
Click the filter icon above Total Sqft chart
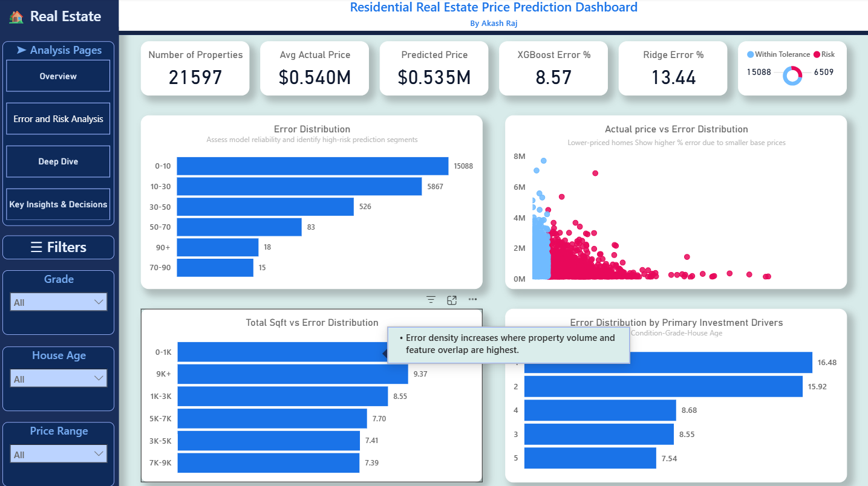coord(431,300)
